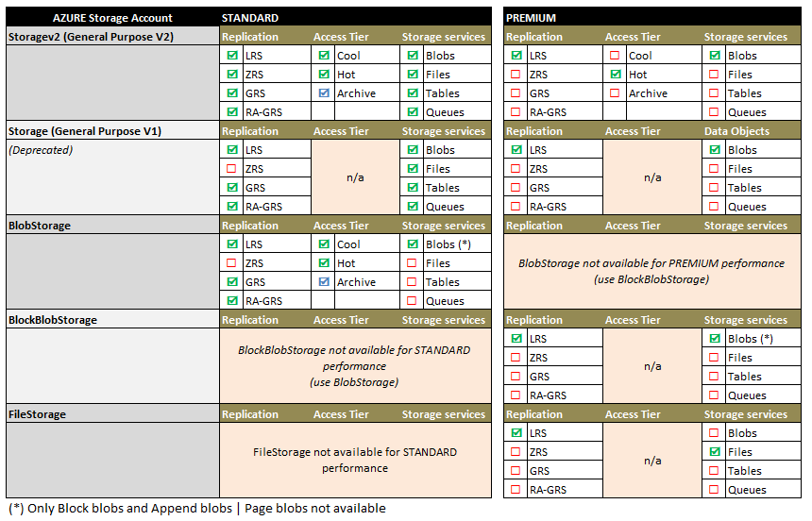Toggle Archive access tier in Standard Storagev2
The height and width of the screenshot is (521, 812).
(x=325, y=93)
